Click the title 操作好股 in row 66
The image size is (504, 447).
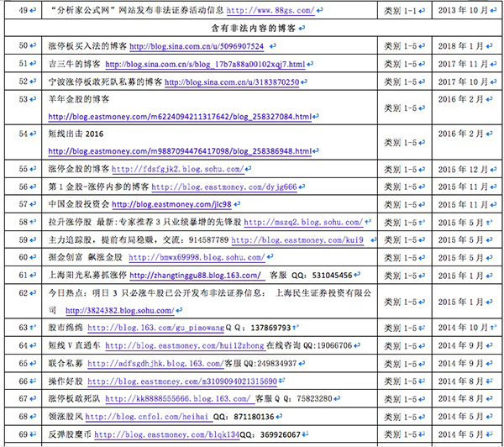click(66, 381)
